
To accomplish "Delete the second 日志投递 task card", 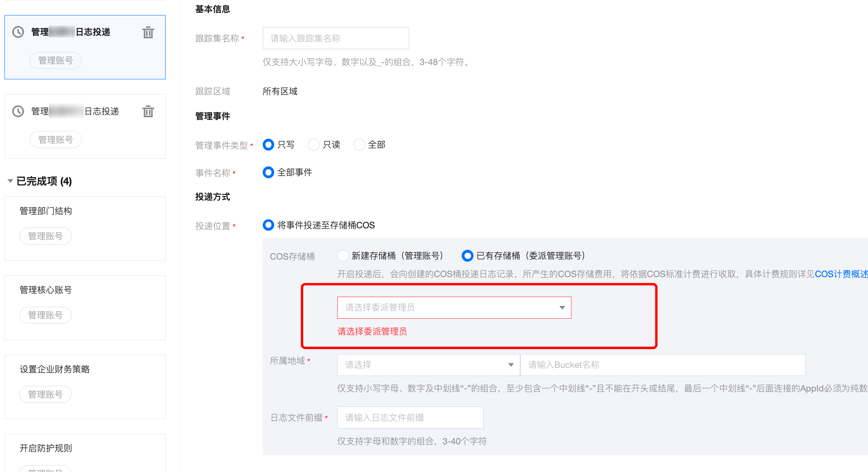I will click(148, 111).
